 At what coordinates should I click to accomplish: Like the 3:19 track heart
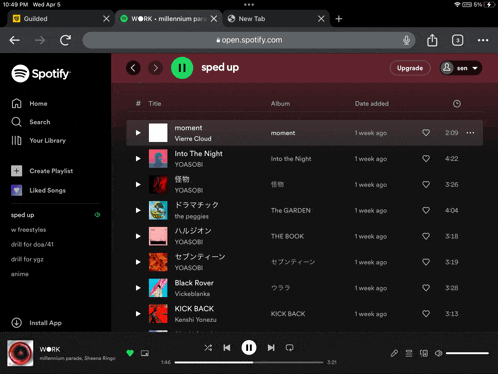[x=426, y=262]
